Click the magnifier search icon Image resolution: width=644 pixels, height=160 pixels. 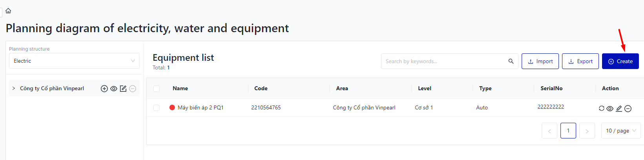tap(511, 61)
